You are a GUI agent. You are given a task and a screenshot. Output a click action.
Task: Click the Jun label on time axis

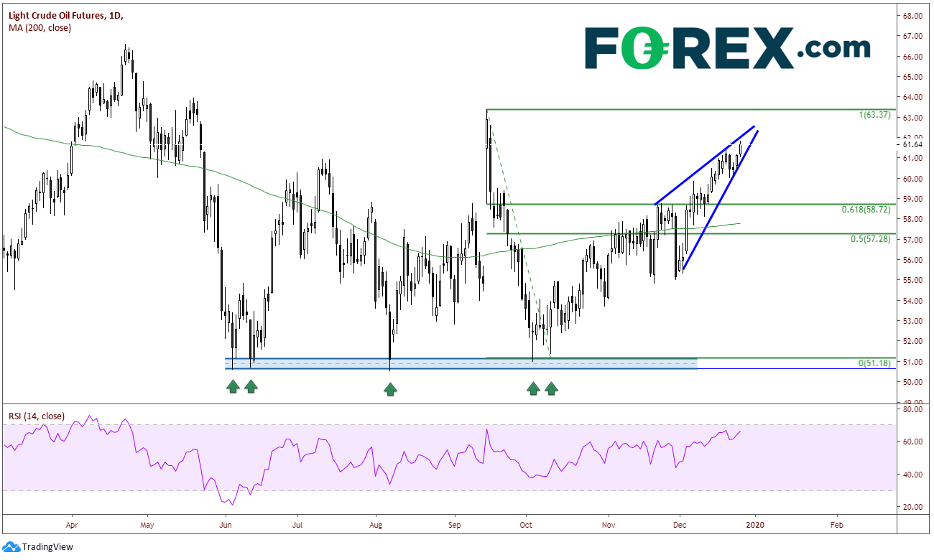coord(226,525)
